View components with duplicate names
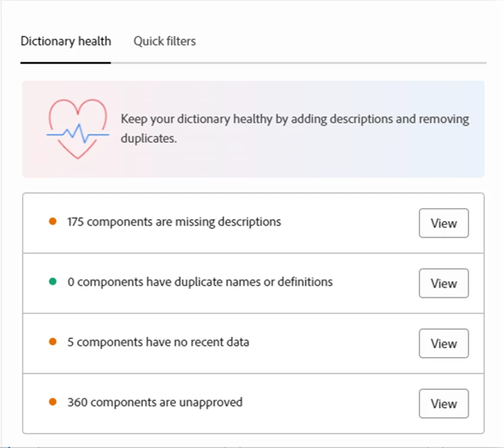 pos(444,283)
